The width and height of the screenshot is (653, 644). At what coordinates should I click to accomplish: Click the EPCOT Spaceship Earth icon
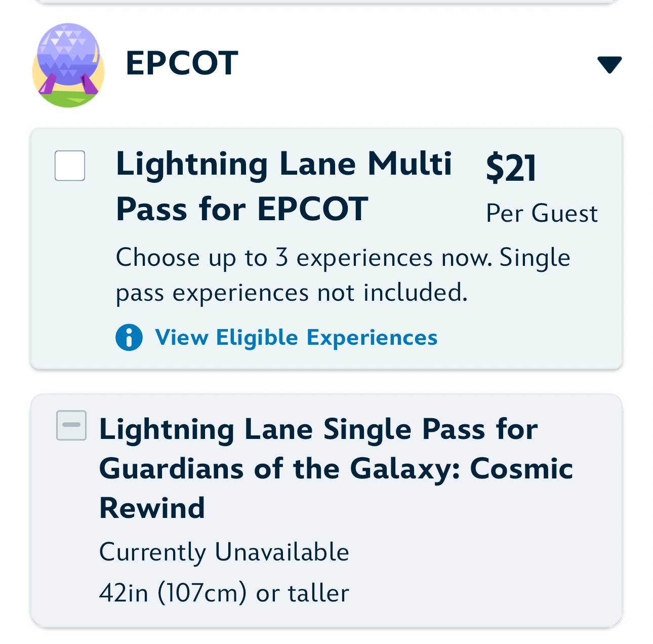click(x=68, y=65)
